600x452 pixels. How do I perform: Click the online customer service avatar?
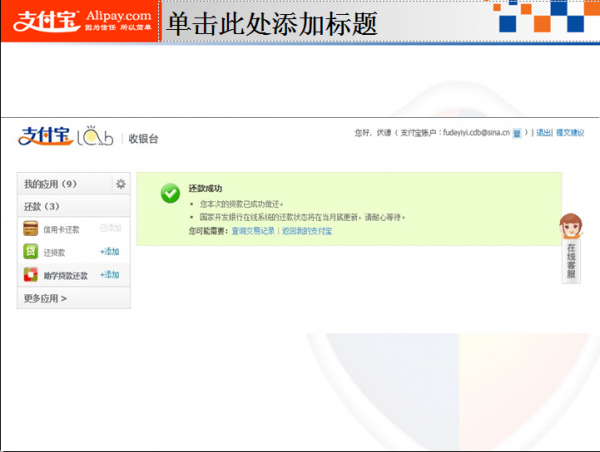571,226
